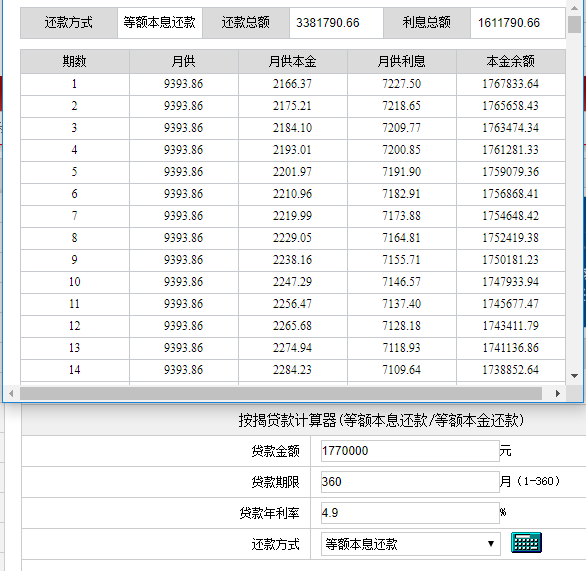Click the period number 12
This screenshot has width=586, height=571.
point(74,326)
